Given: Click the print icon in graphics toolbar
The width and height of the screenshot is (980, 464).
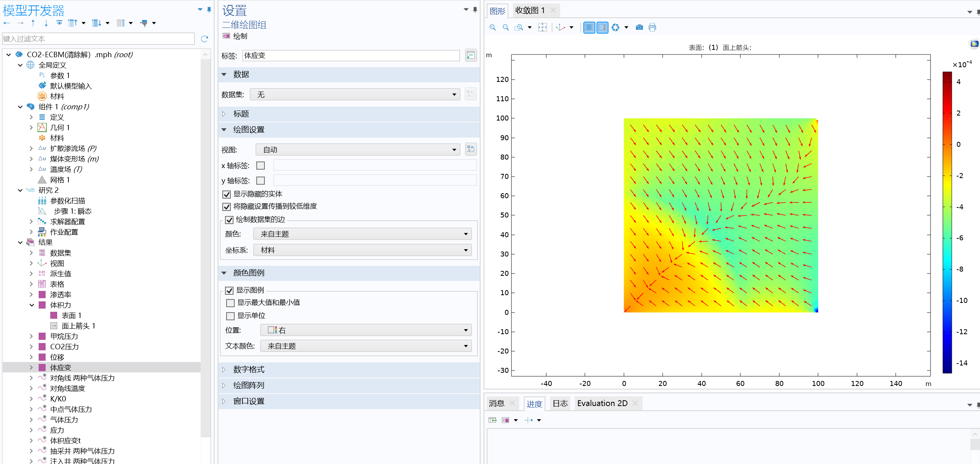Looking at the screenshot, I should [653, 27].
